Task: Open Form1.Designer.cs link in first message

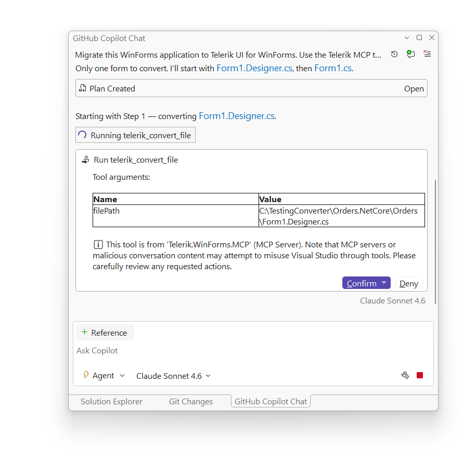Action: click(x=254, y=68)
